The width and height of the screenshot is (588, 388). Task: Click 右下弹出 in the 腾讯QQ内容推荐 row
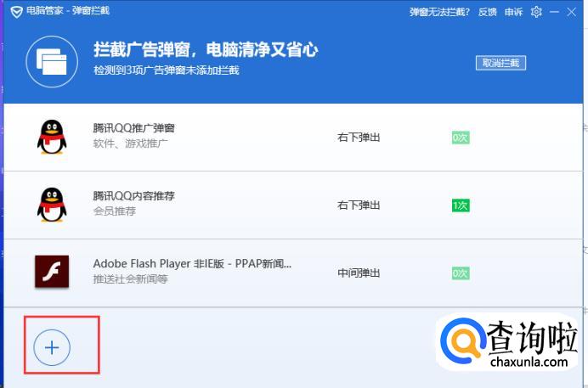[x=359, y=205]
